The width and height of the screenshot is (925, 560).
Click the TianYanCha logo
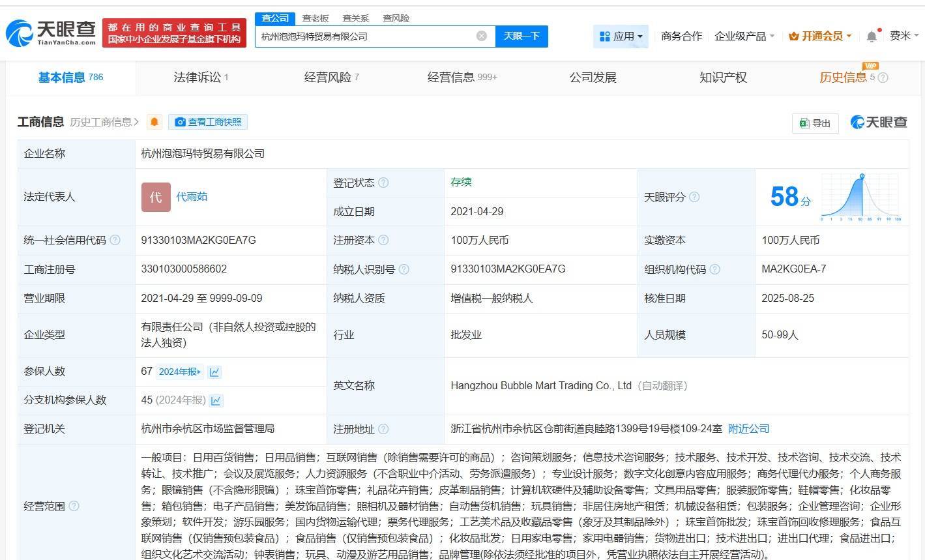click(x=51, y=33)
